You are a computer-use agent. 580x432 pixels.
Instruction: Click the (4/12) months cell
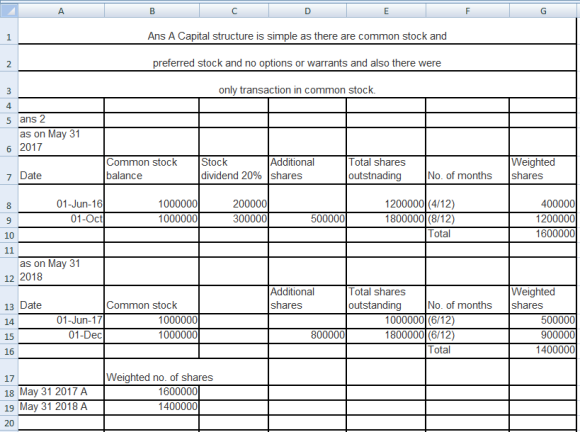pos(467,198)
